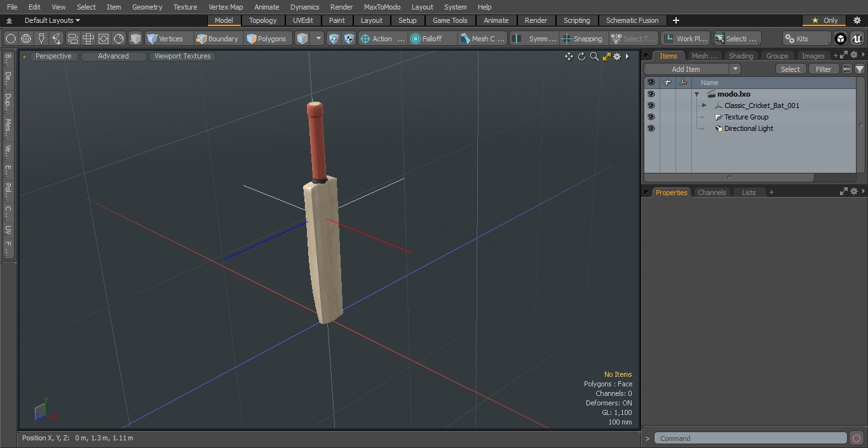The image size is (868, 448).
Task: Hide the Texture Group item
Action: point(651,117)
